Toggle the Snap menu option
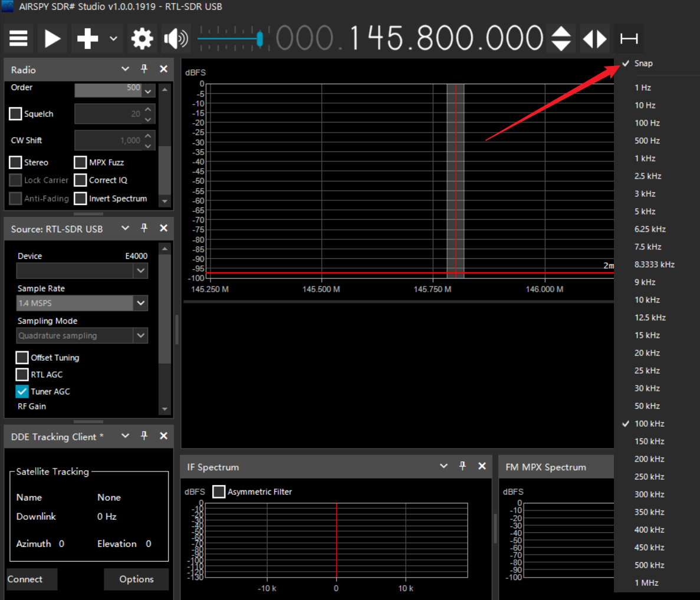Image resolution: width=700 pixels, height=600 pixels. point(643,64)
